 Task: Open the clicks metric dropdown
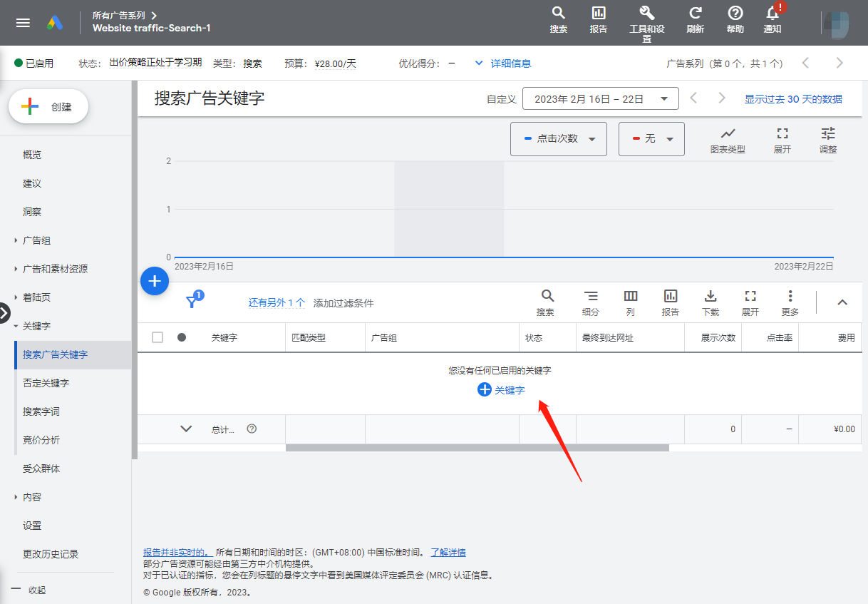tap(558, 139)
